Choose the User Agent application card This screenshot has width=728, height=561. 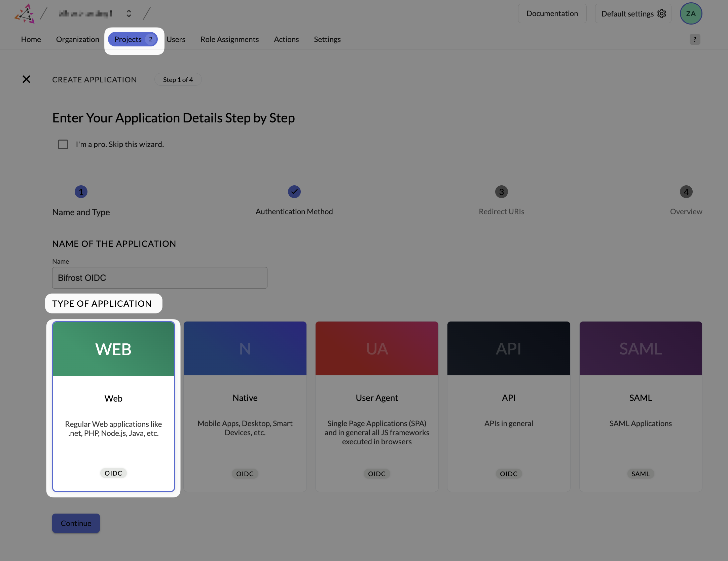(x=377, y=407)
